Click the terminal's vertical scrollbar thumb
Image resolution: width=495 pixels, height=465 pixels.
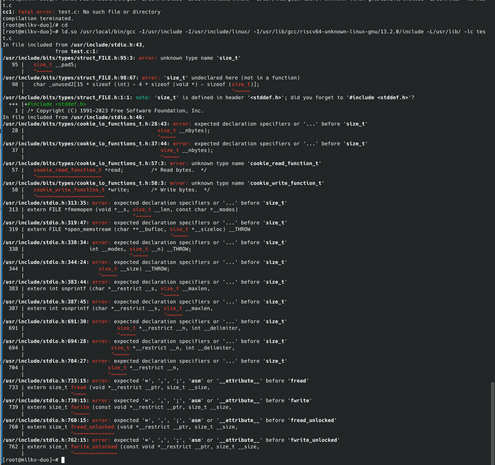(x=493, y=423)
